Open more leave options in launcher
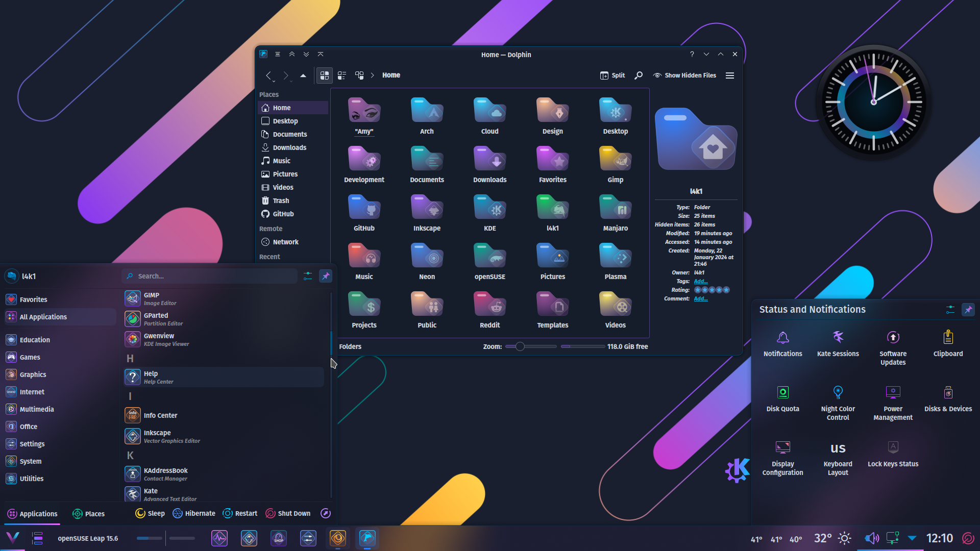 coord(325,513)
